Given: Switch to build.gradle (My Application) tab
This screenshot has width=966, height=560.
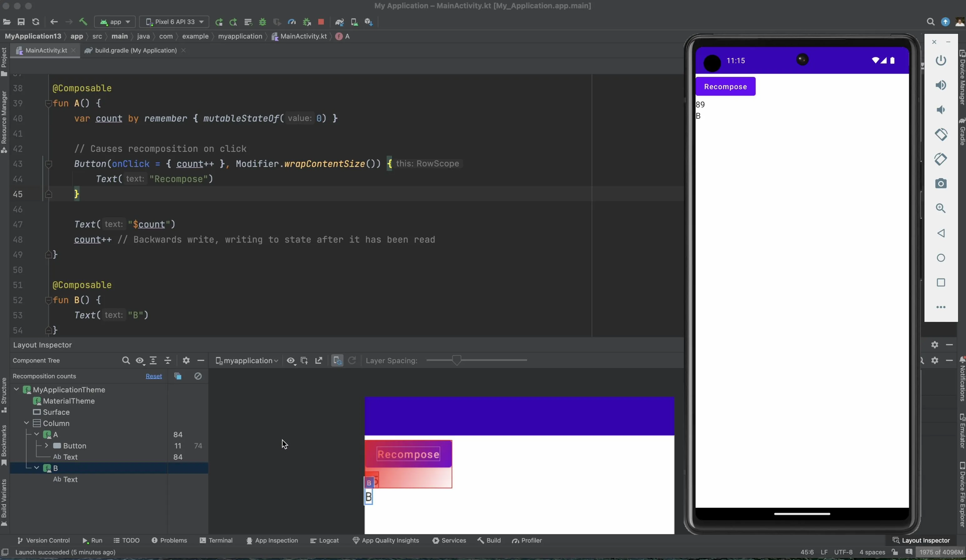Looking at the screenshot, I should point(135,51).
